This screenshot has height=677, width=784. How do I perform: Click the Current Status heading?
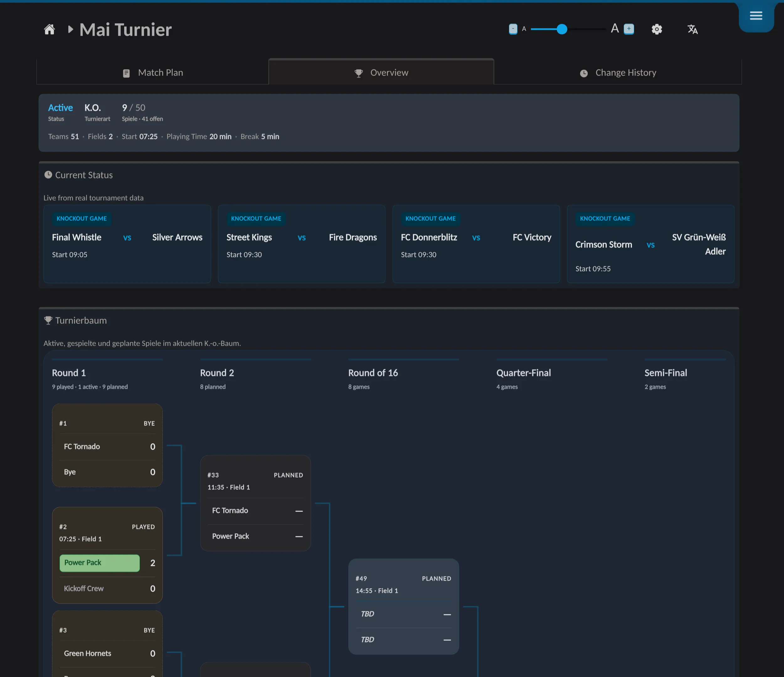click(84, 175)
